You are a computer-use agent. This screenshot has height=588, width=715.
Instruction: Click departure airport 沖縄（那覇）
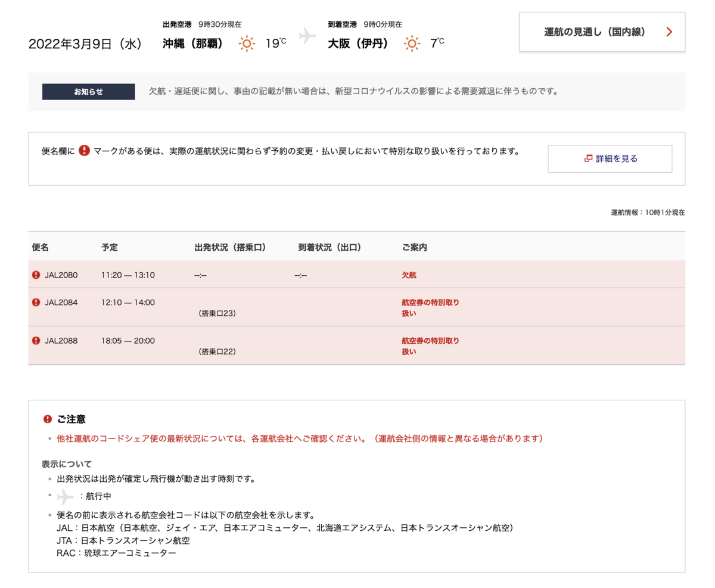click(x=193, y=43)
